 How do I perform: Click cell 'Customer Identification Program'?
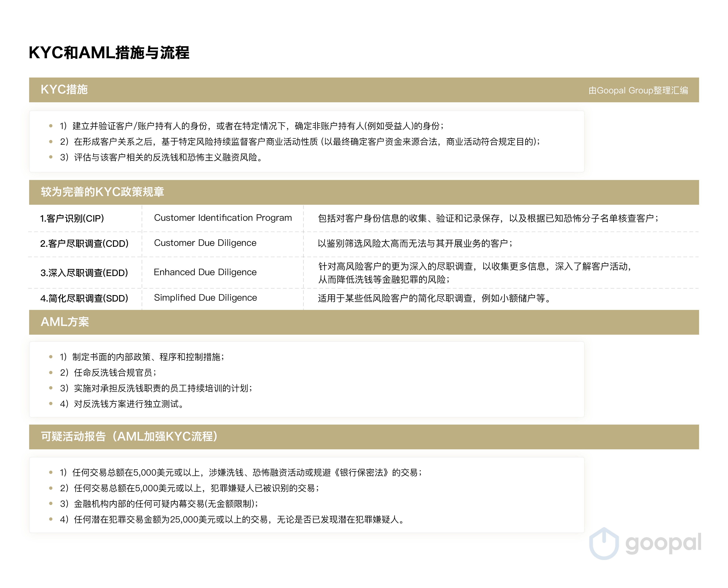[223, 218]
